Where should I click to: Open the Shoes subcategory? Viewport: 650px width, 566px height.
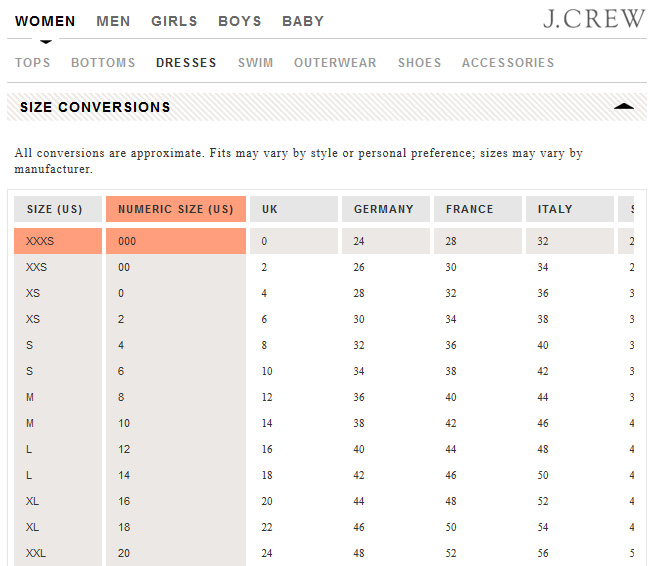[x=419, y=63]
